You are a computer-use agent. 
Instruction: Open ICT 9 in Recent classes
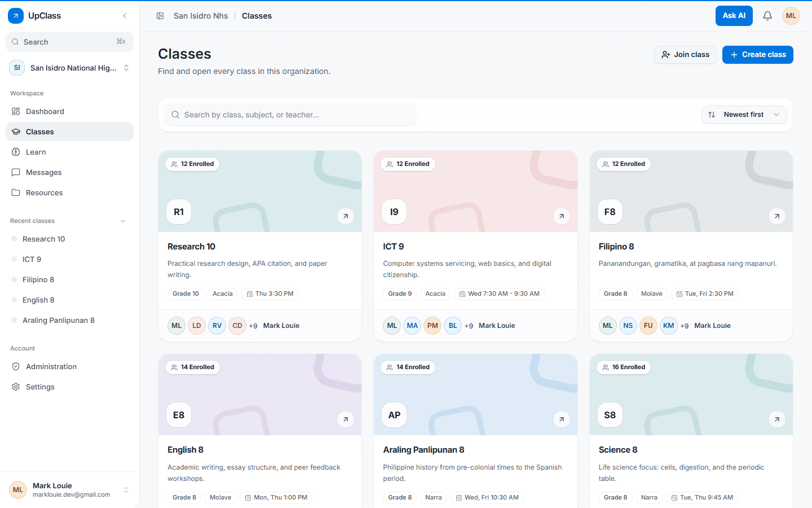point(70,259)
